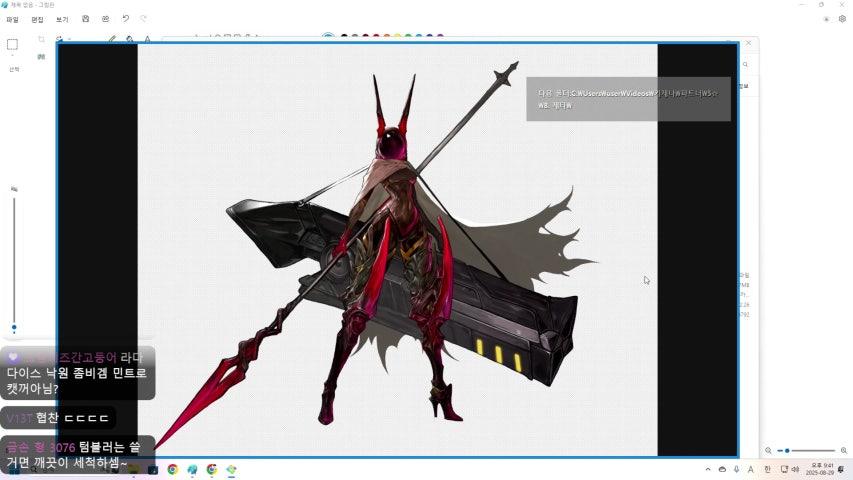Screen dimensions: 853x480
Task: Click the icon below the crop tool
Action: (41, 57)
